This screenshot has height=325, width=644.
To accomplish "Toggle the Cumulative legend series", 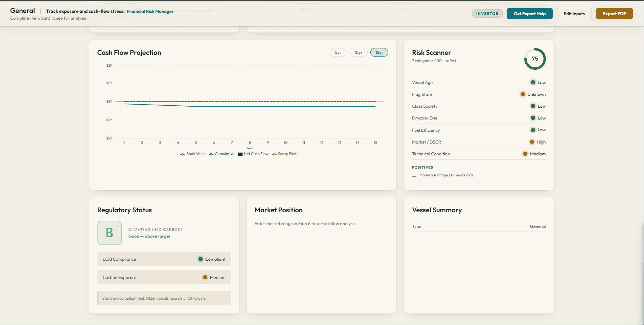I will click(222, 154).
